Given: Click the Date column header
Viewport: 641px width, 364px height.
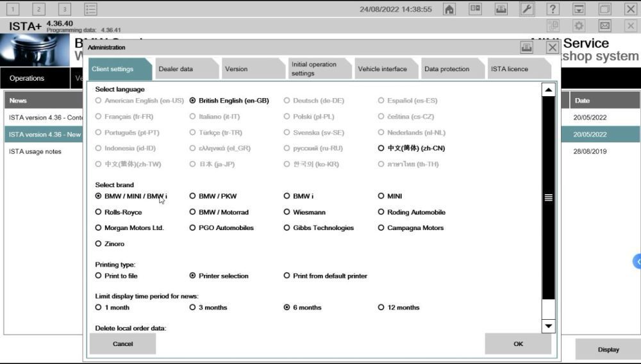Looking at the screenshot, I should [604, 101].
